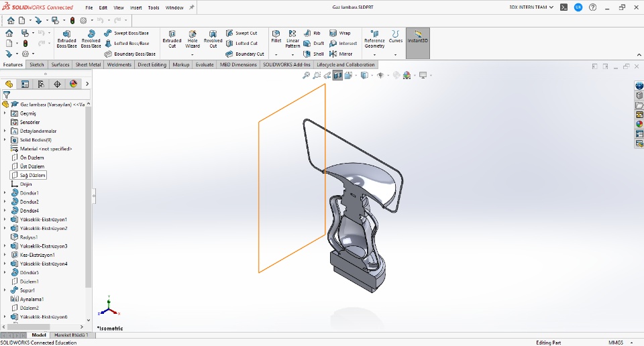Select the Swept Cut tool
Screen dimensions: 644x346
click(241, 34)
